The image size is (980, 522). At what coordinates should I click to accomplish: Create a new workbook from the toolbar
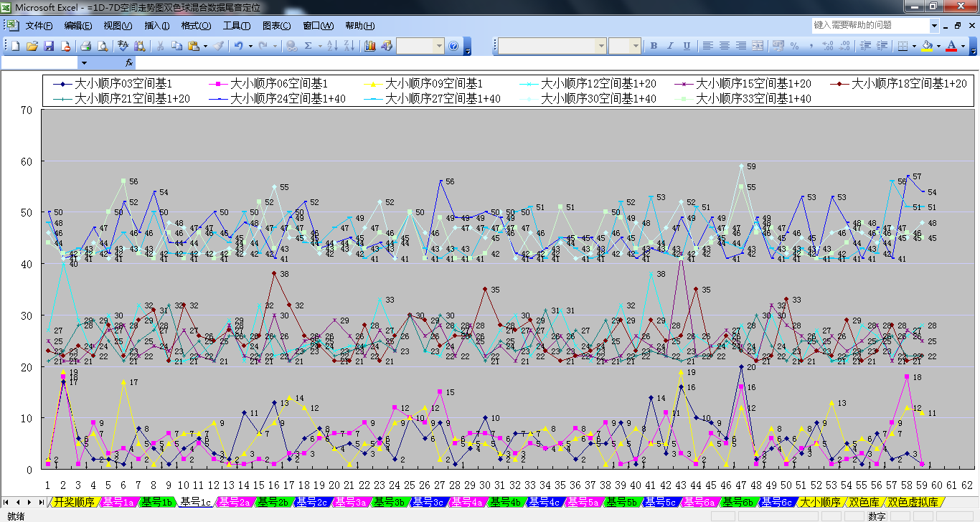coord(15,46)
